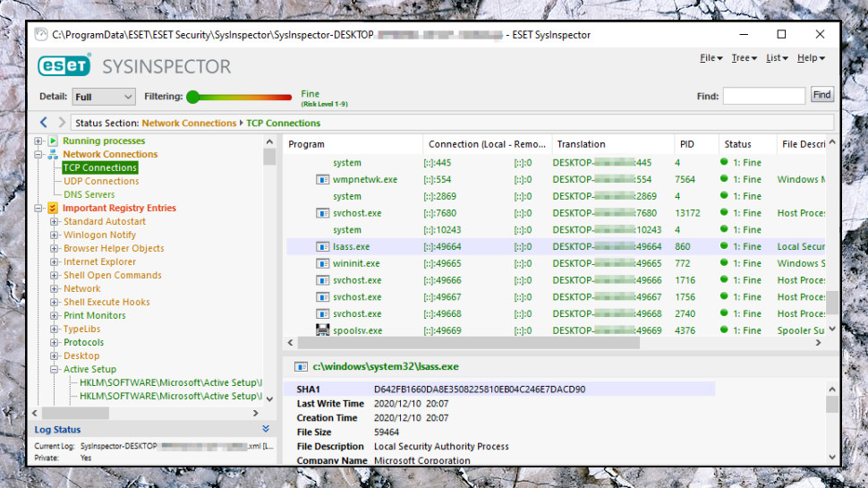The image size is (868, 488).
Task: Click the Important Registry Entries icon
Action: pyautogui.click(x=53, y=208)
